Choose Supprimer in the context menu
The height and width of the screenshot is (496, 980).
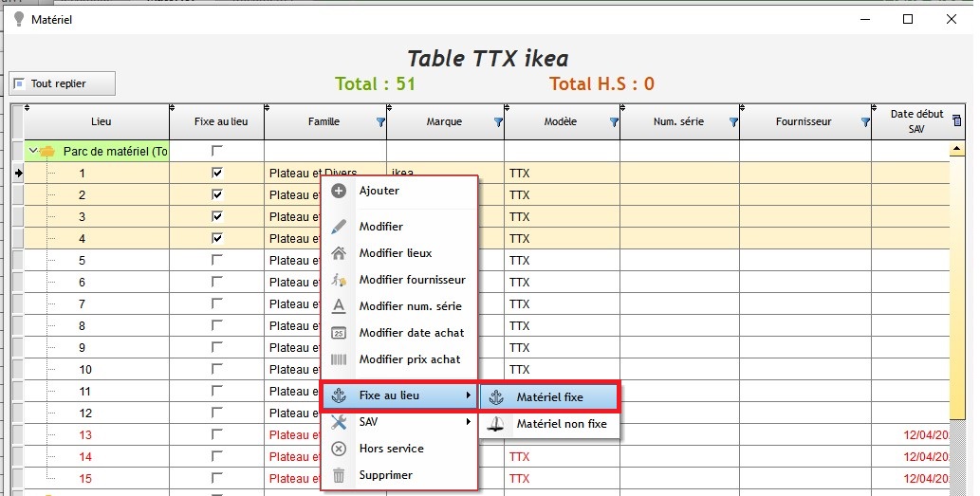(x=399, y=475)
